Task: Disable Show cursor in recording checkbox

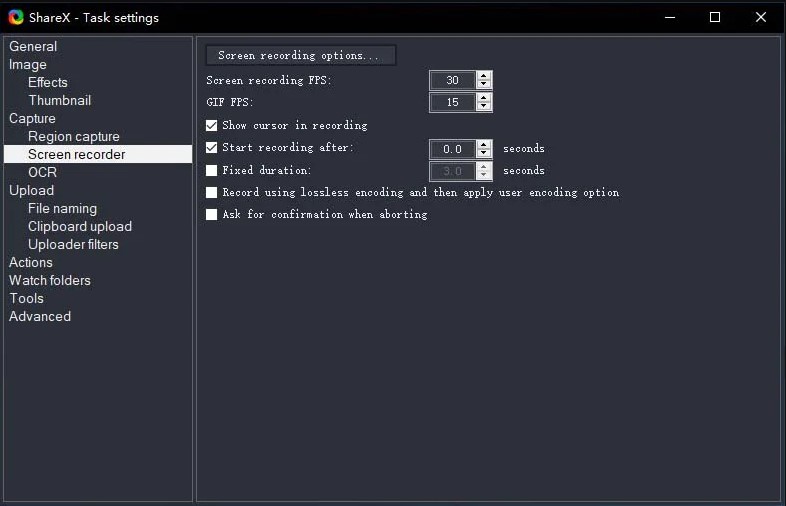Action: tap(212, 125)
